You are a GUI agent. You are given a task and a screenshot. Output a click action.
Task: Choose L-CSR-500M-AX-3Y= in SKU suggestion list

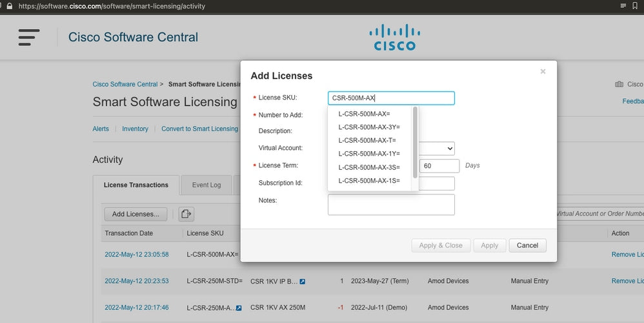click(x=368, y=127)
